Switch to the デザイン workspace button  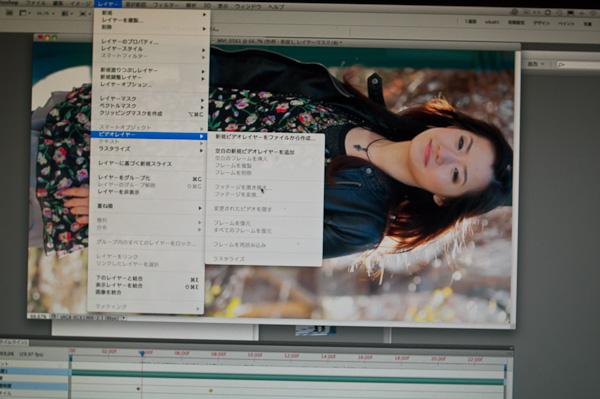click(x=541, y=23)
